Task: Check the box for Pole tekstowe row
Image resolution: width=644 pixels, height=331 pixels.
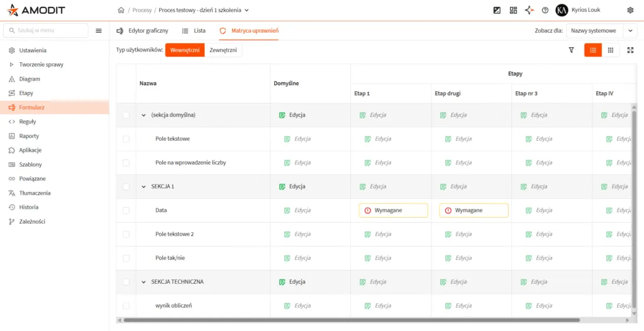Action: [126, 139]
